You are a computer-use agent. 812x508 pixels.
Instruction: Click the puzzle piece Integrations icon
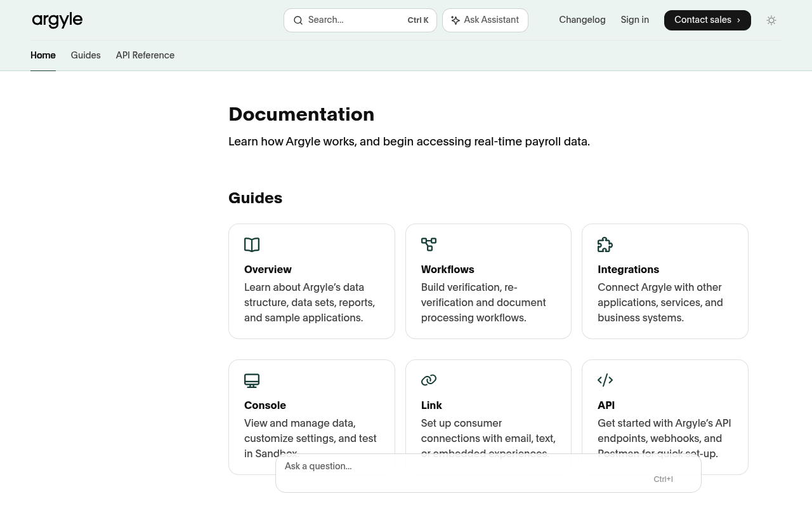pyautogui.click(x=605, y=244)
